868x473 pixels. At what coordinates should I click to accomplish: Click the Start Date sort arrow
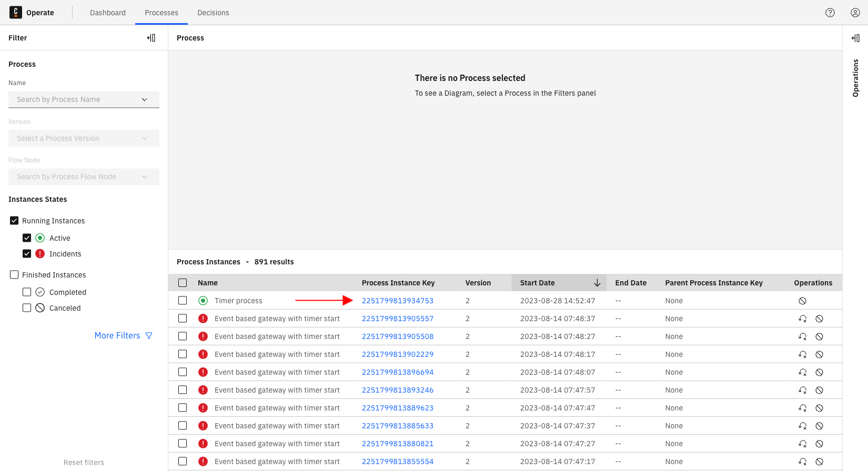[597, 283]
